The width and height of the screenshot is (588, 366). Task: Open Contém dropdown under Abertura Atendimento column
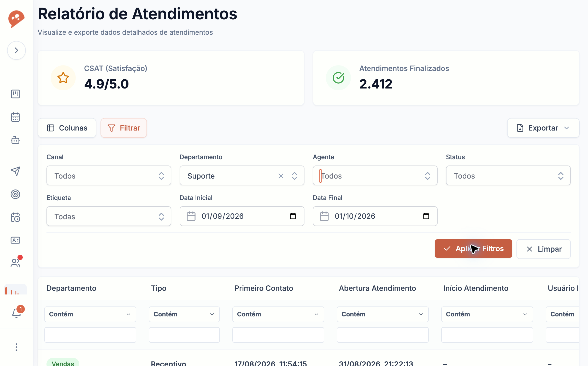(383, 314)
